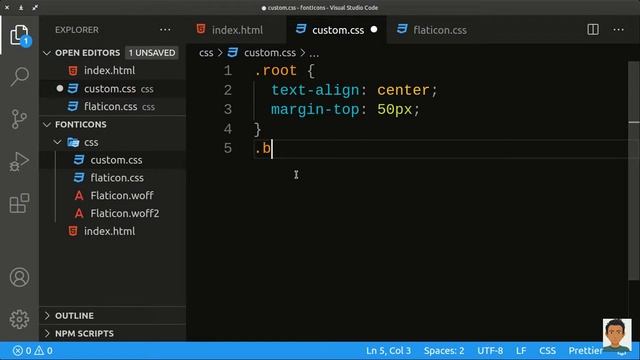Click UTF-8 encoding in status bar
Screen dimensions: 640x360
coord(490,351)
